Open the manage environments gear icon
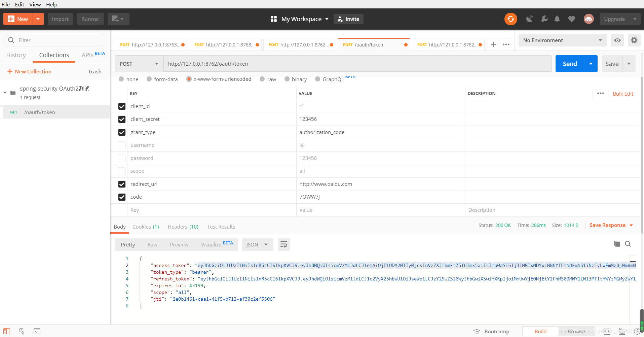This screenshot has width=644, height=337. 634,40
